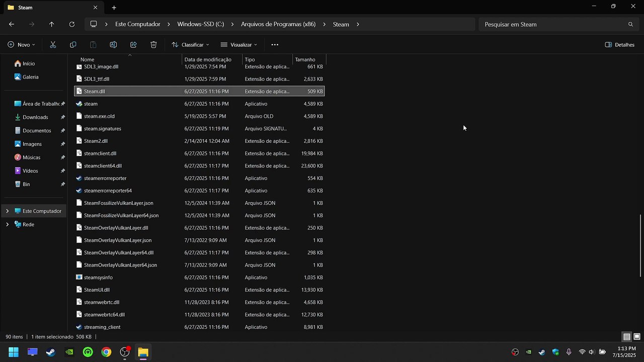Screen dimensions: 644x362
Task: Open Downloads in the sidebar
Action: tap(35, 117)
